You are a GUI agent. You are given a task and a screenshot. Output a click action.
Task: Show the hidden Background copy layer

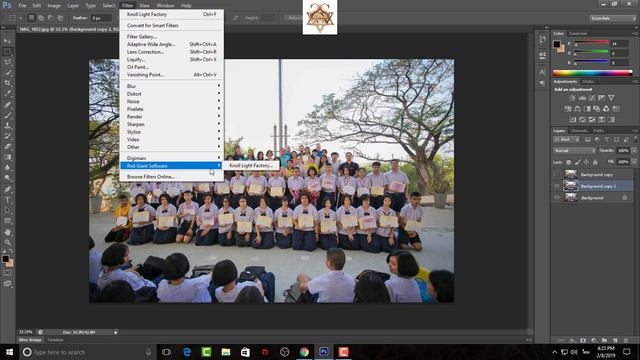(x=557, y=174)
